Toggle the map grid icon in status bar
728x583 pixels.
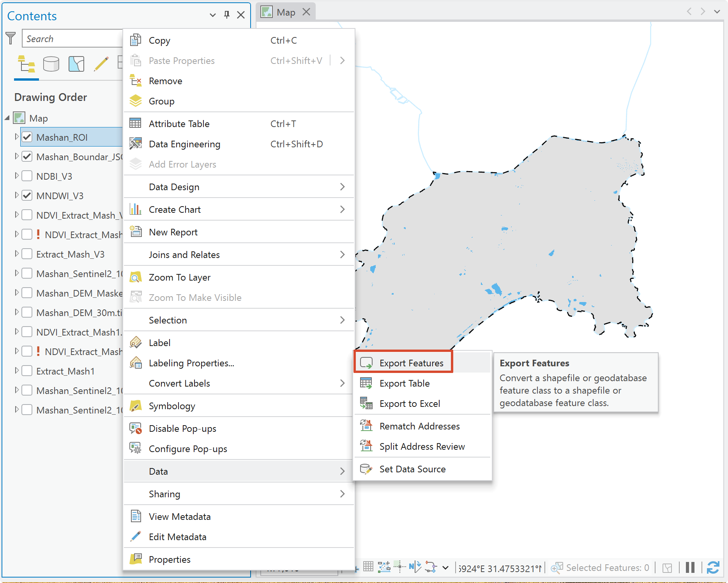[368, 567]
